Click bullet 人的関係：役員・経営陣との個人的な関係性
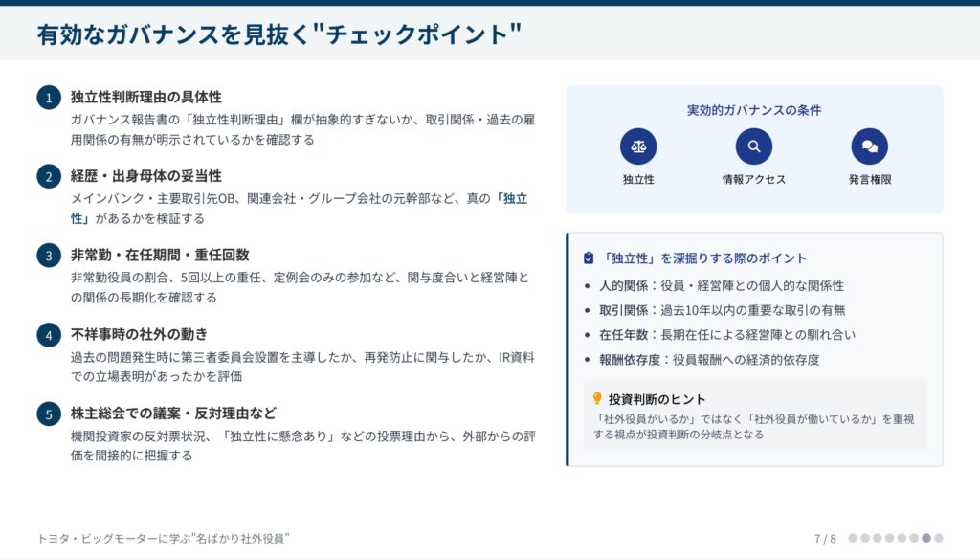This screenshot has width=980, height=560. (x=722, y=285)
